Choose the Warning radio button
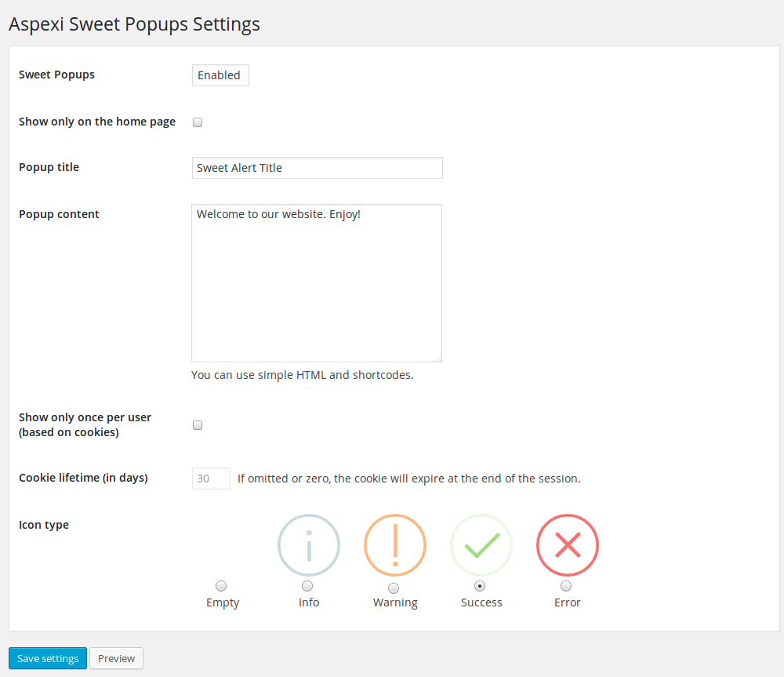The image size is (784, 677). coord(394,588)
